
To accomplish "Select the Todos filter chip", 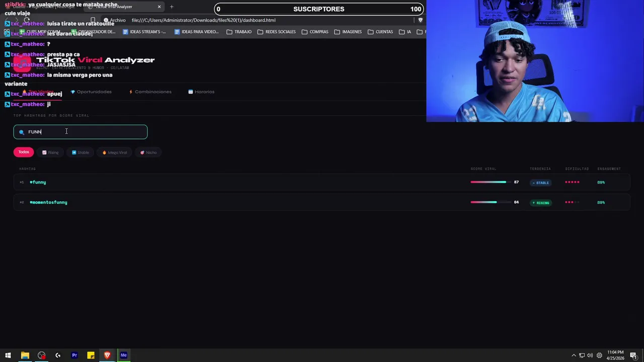I will (24, 152).
